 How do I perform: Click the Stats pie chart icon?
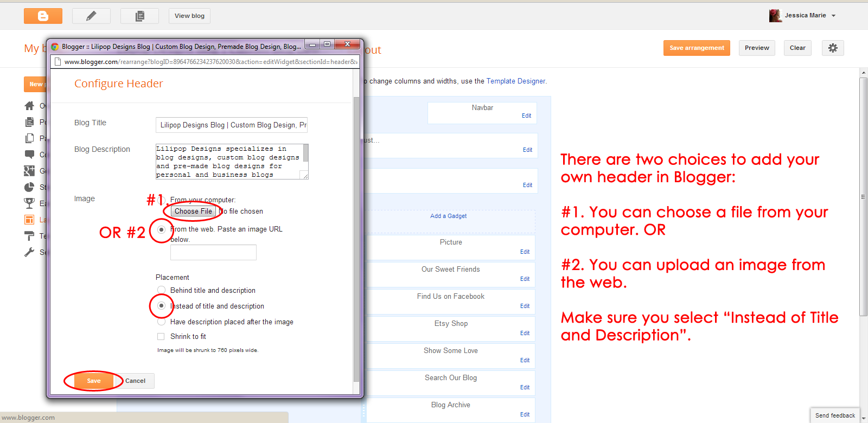click(x=29, y=187)
